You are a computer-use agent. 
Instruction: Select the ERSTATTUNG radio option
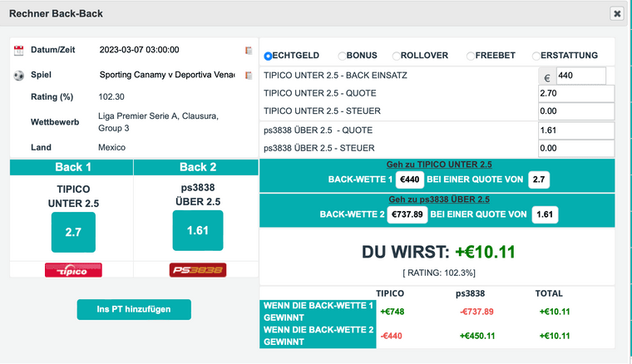(x=536, y=56)
